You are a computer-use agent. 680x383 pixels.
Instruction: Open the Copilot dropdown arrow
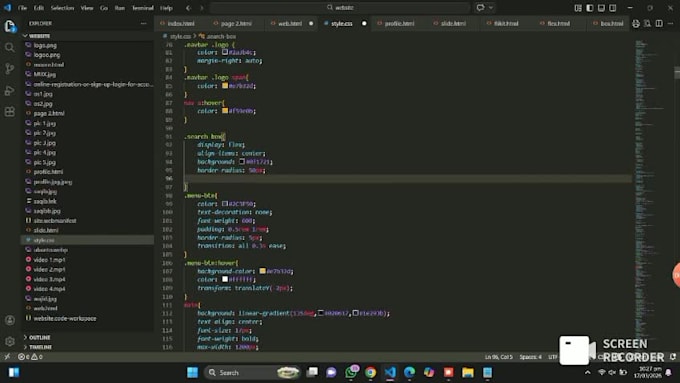491,8
